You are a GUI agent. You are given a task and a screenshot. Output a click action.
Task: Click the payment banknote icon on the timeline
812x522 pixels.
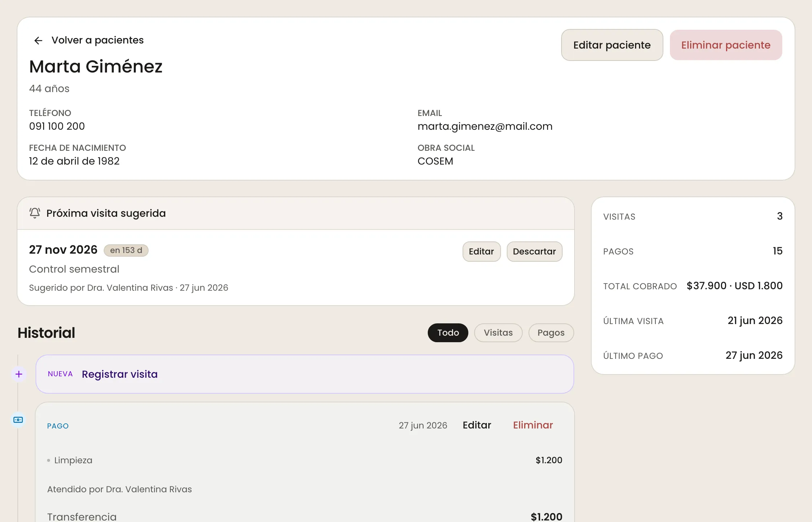pyautogui.click(x=18, y=420)
